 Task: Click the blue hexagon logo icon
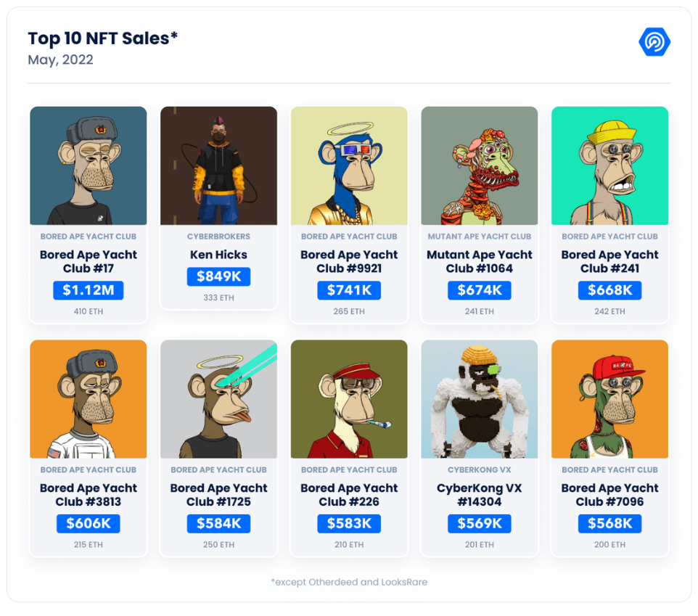coord(654,42)
